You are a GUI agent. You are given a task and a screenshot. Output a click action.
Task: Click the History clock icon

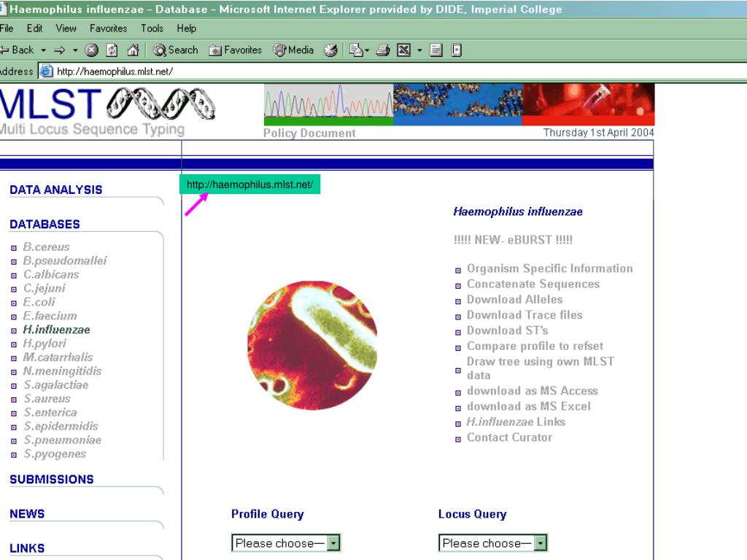coord(330,50)
